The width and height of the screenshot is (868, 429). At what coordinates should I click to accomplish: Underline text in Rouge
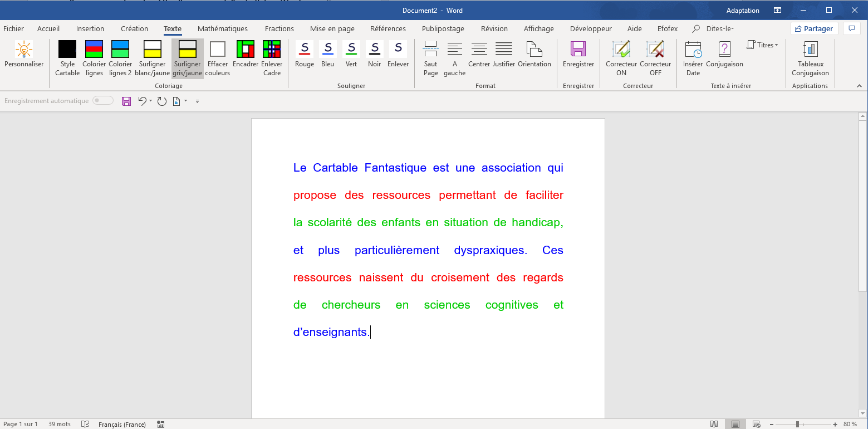[x=305, y=54]
